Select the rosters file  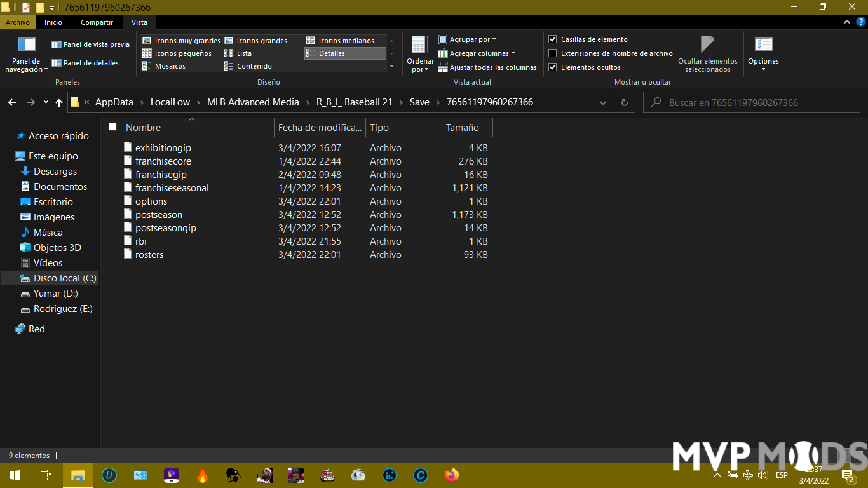pyautogui.click(x=149, y=254)
